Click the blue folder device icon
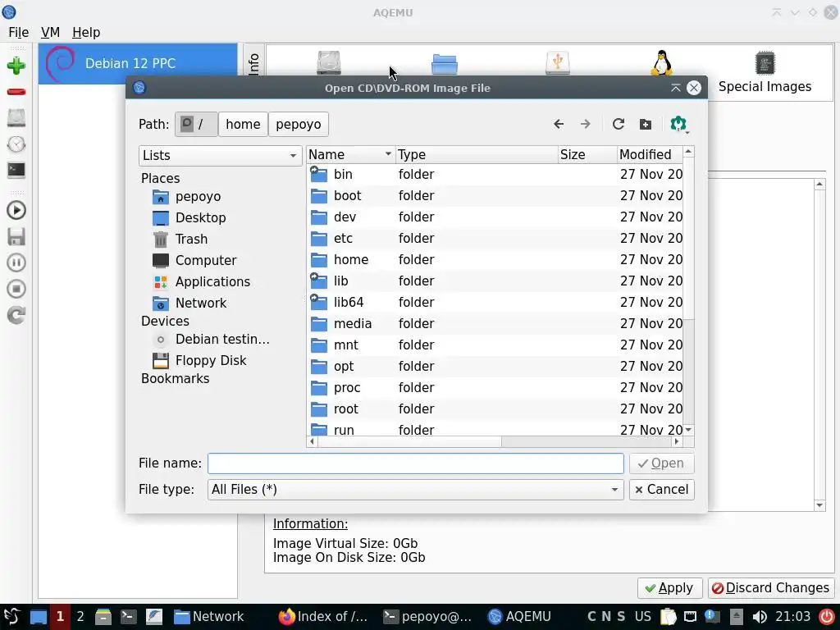Viewport: 840px width, 630px height. tap(444, 64)
